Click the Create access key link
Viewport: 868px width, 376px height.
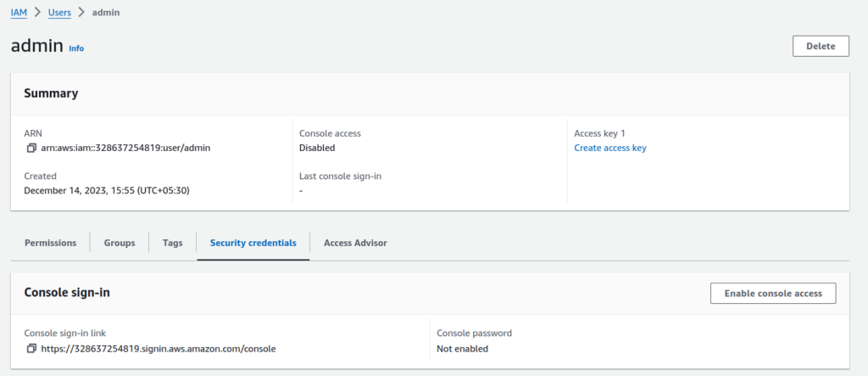[609, 148]
